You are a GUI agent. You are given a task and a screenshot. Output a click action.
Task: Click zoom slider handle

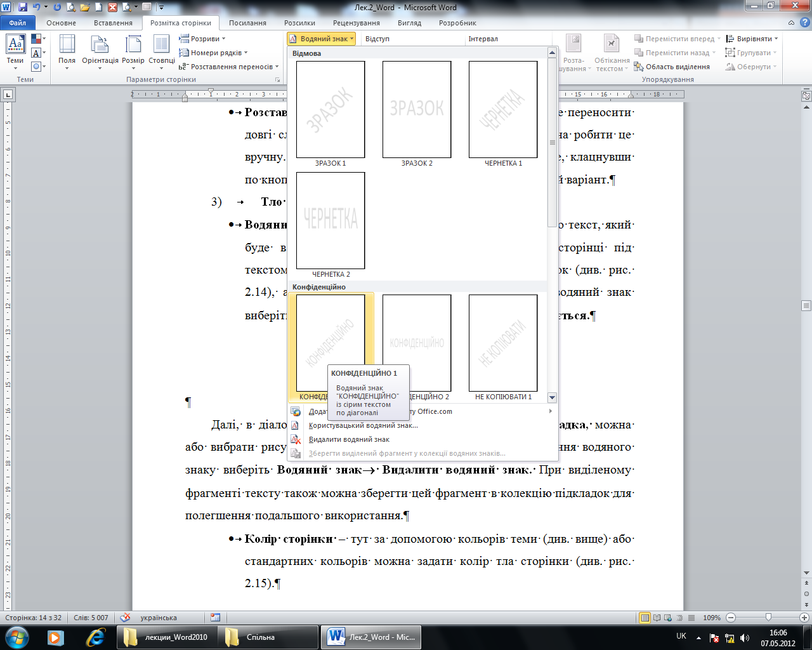768,618
